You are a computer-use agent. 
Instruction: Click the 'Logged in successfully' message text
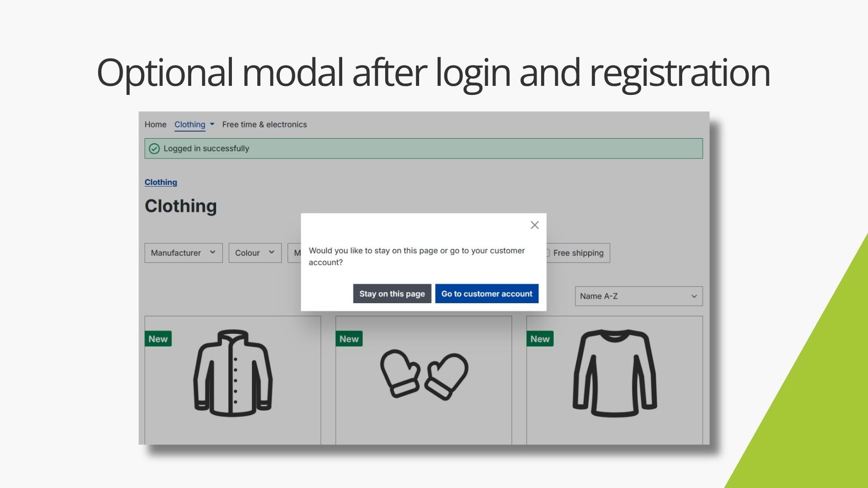tap(206, 149)
